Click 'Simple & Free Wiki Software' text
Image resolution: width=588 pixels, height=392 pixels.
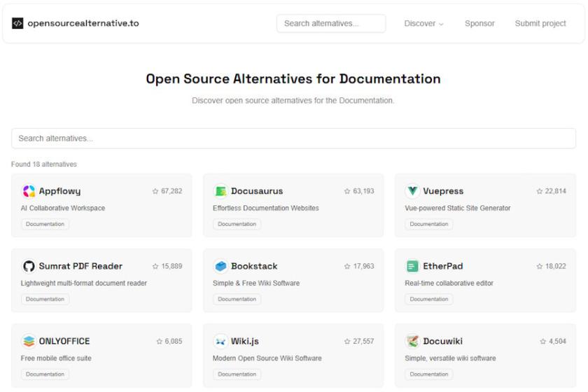tap(256, 283)
